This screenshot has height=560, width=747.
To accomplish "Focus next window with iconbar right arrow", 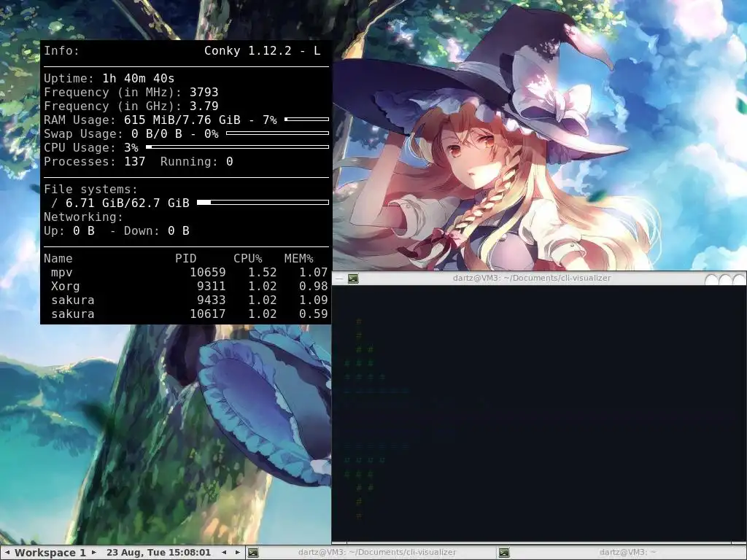I will point(237,553).
